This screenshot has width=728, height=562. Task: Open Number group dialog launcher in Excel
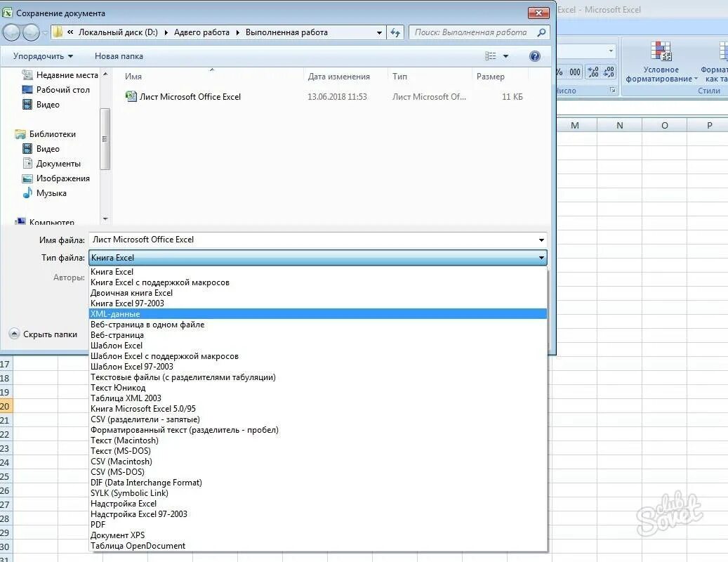point(613,90)
